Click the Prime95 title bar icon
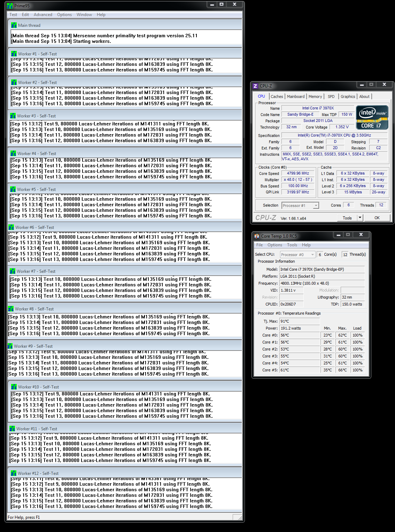395x532 pixels. coord(10,6)
